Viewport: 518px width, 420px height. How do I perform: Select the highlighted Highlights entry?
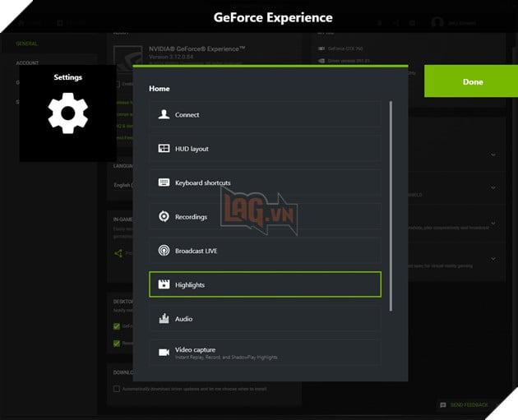tap(265, 284)
